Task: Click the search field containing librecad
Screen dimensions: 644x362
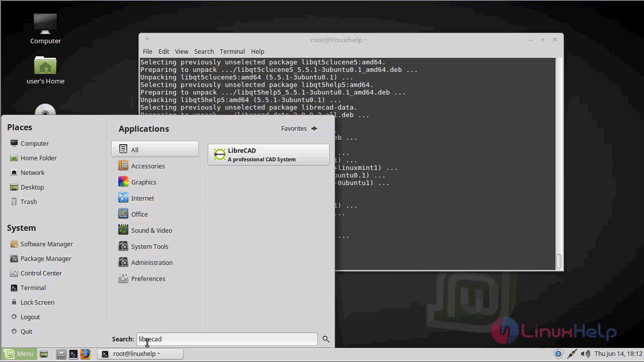Action: tap(227, 339)
